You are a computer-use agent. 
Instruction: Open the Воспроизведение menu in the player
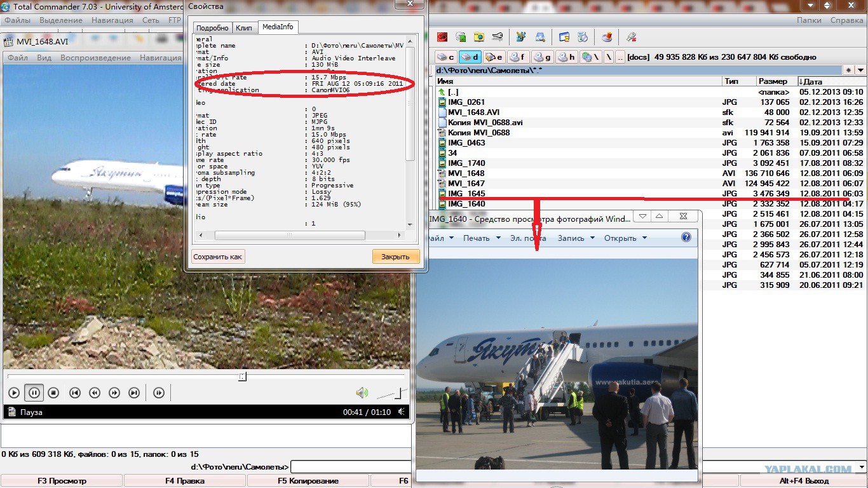[96, 57]
